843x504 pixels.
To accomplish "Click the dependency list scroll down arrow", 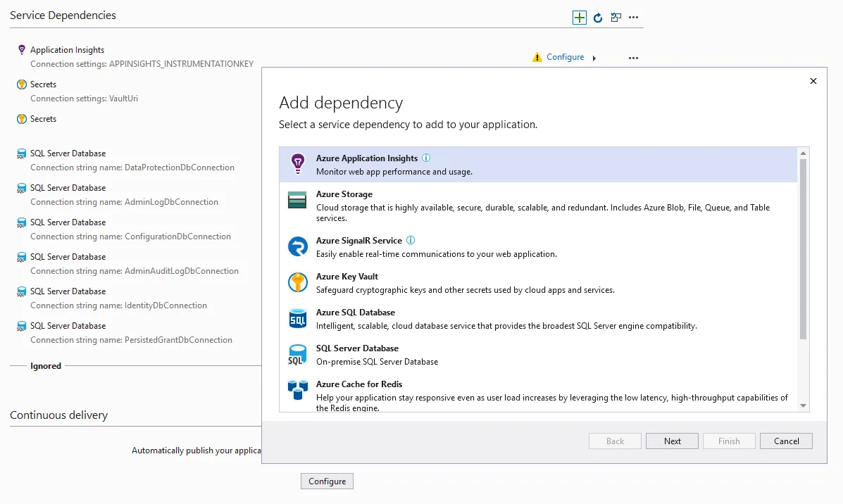I will click(804, 405).
